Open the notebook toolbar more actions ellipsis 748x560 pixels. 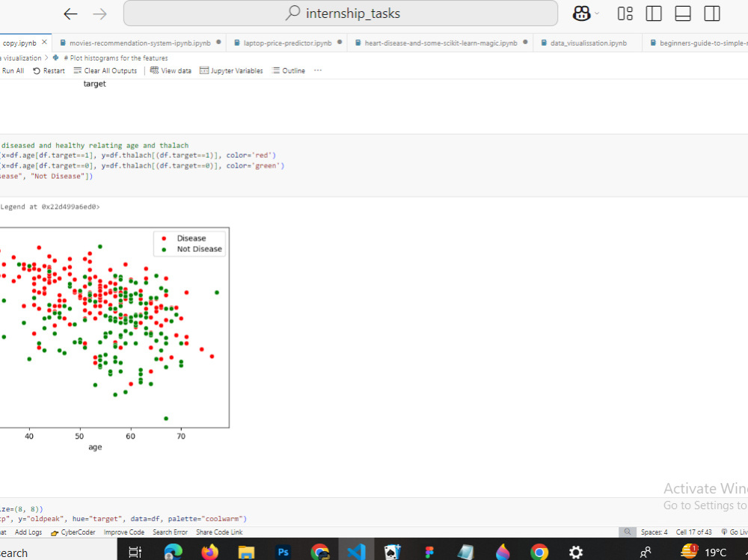coord(318,70)
